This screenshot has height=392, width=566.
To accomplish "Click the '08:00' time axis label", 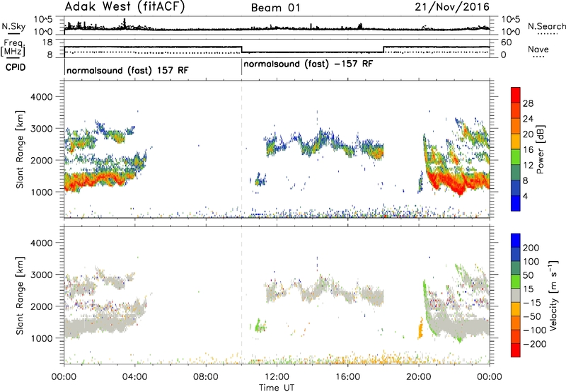I will (x=206, y=377).
